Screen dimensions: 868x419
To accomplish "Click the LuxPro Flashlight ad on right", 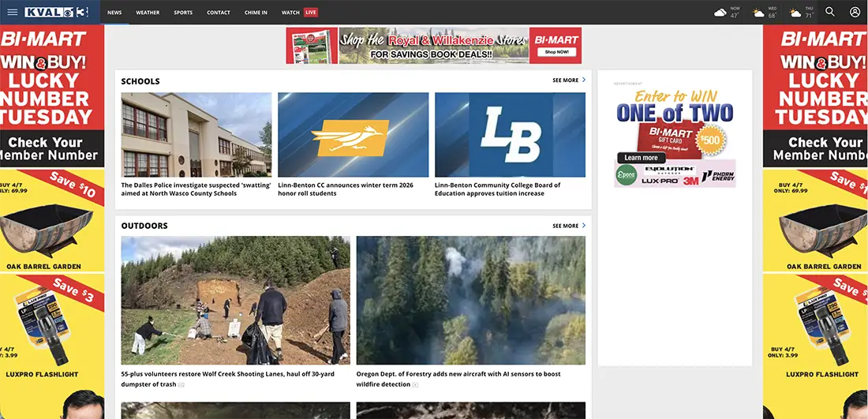I will coord(815,327).
